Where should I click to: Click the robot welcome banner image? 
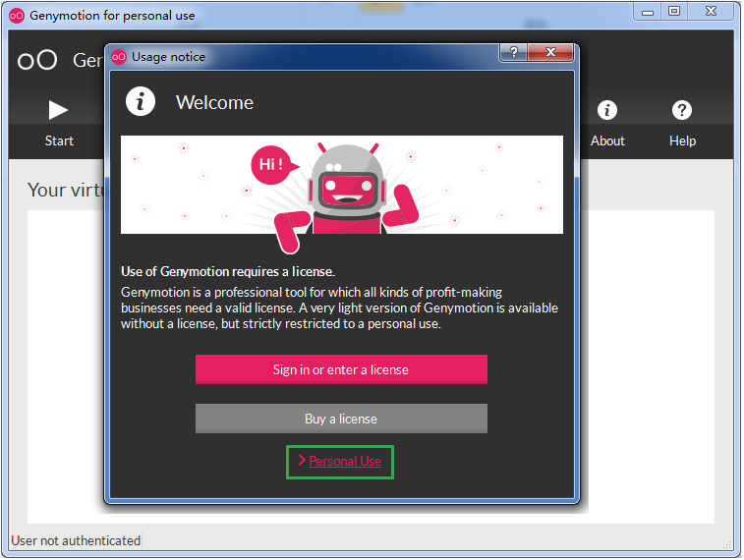(342, 185)
